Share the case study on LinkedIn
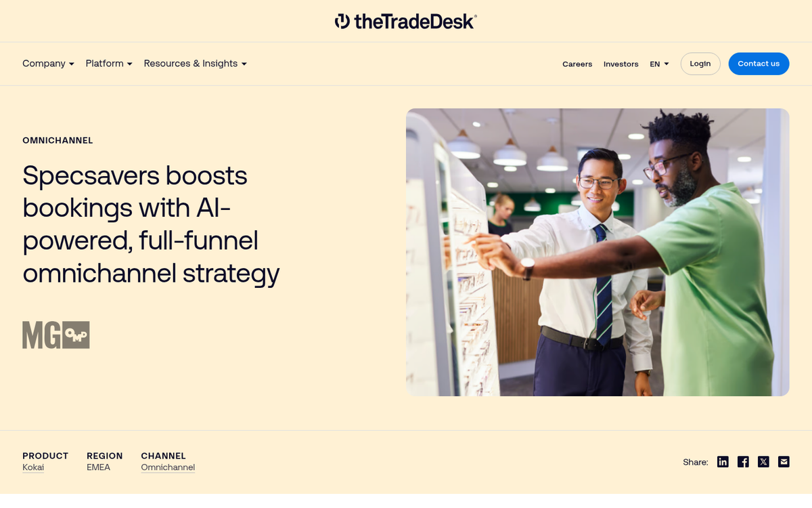 (x=723, y=461)
